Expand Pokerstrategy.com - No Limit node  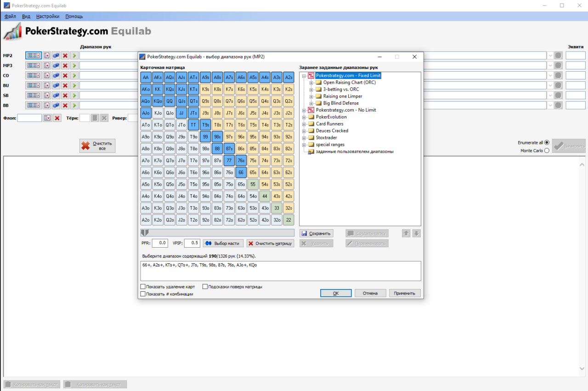pos(304,110)
